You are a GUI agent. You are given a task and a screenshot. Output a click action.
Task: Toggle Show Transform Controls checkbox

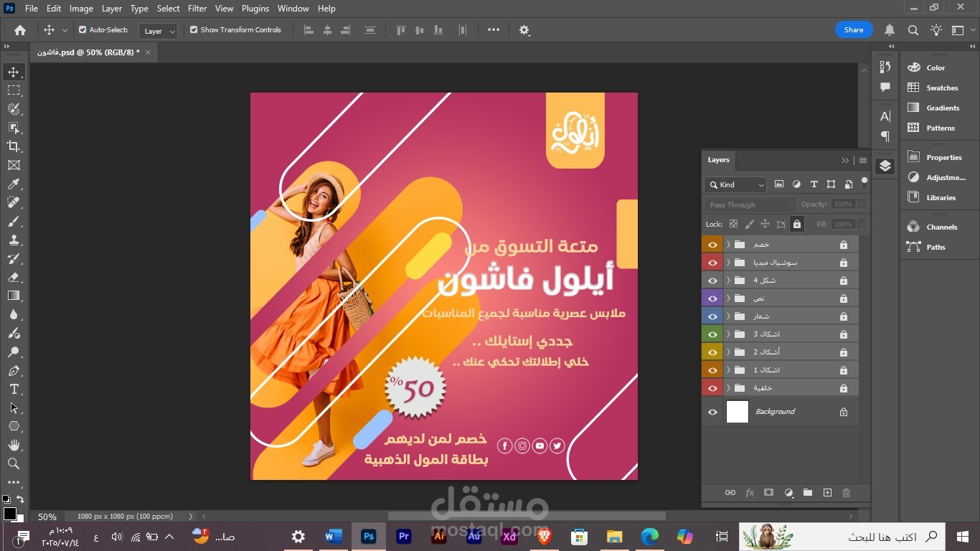[x=194, y=30]
